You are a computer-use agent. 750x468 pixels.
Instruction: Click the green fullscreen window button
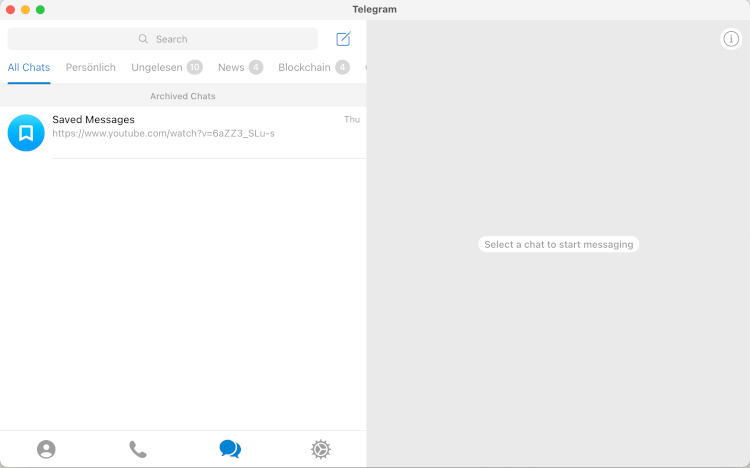tap(40, 10)
